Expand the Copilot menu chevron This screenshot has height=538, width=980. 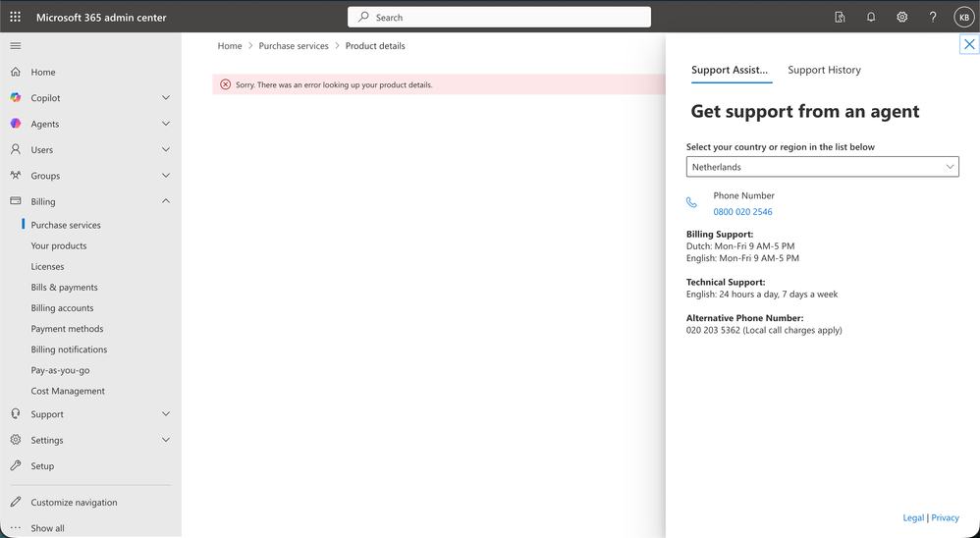coord(166,97)
